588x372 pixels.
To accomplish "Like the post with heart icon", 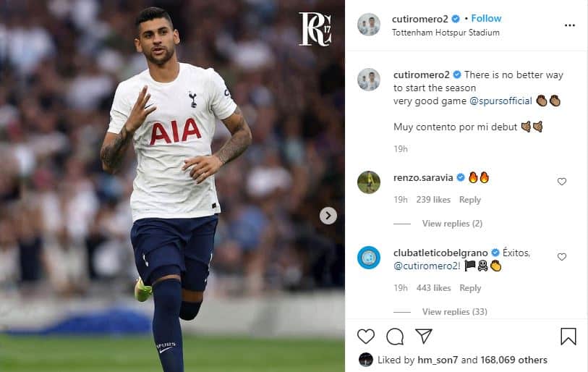I will (366, 337).
